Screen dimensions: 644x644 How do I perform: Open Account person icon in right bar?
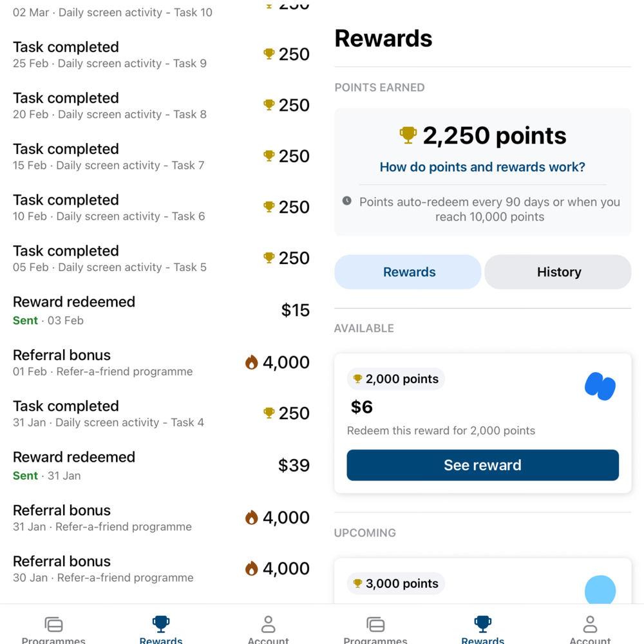click(x=590, y=624)
